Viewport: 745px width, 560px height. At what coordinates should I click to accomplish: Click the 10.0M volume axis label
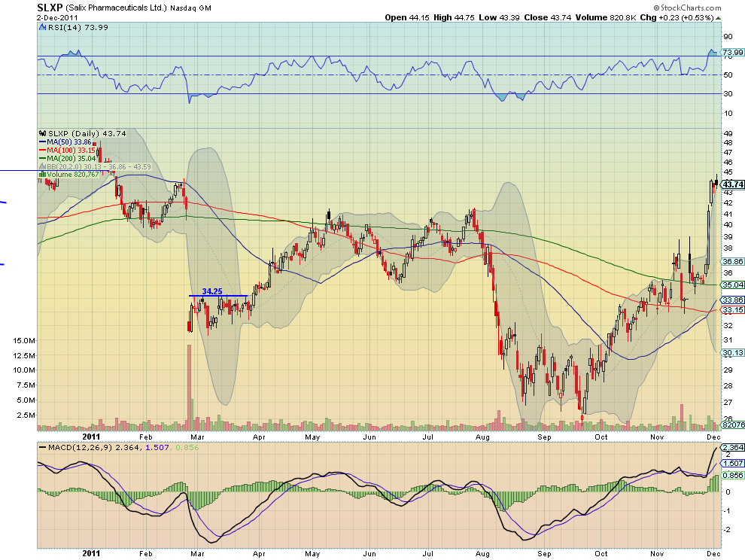(24, 370)
